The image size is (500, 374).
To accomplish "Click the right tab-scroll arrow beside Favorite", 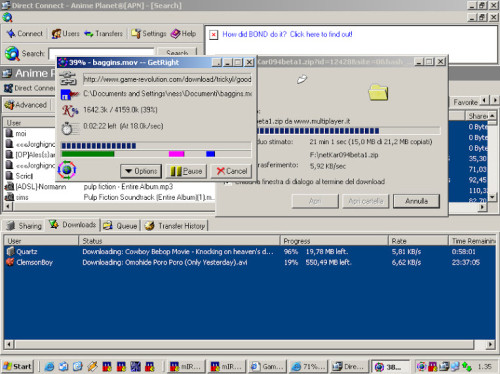I will (495, 100).
